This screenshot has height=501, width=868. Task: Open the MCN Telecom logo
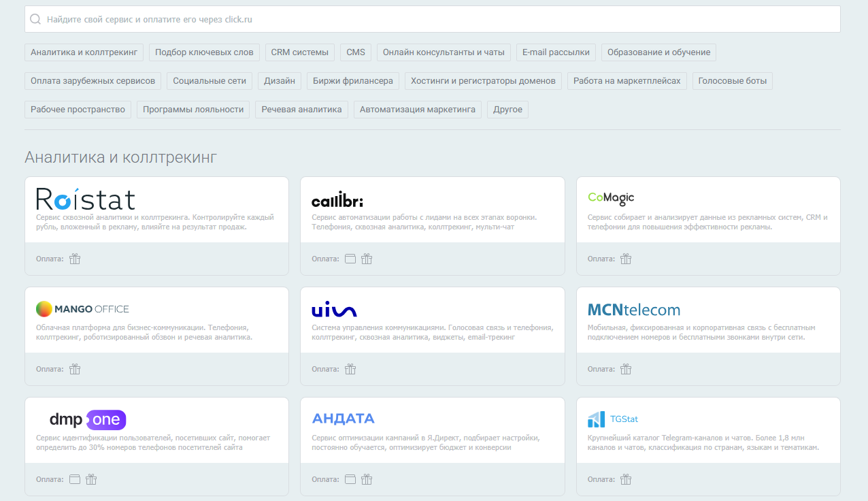[x=634, y=310]
